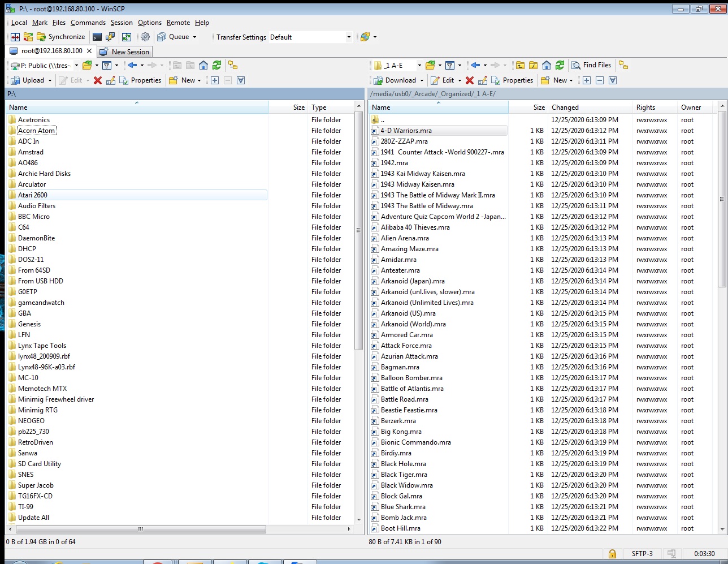Click the remote panel Rename icon
Image resolution: width=728 pixels, height=564 pixels.
click(x=482, y=80)
